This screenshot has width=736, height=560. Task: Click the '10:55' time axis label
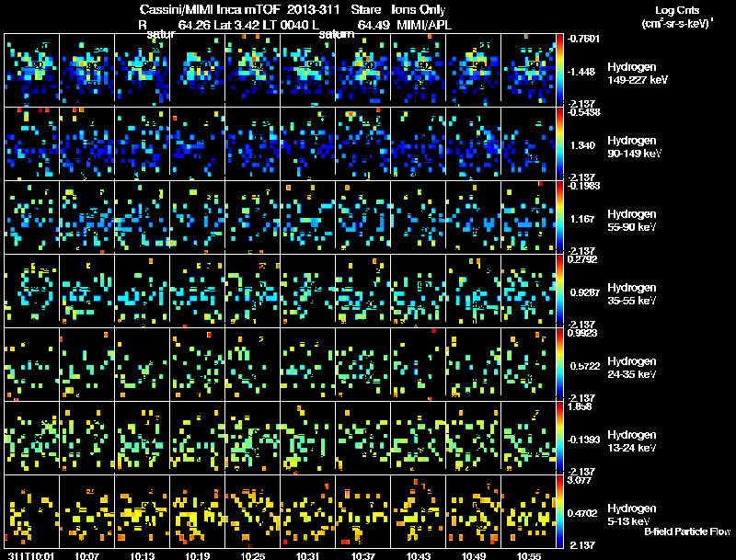[529, 555]
